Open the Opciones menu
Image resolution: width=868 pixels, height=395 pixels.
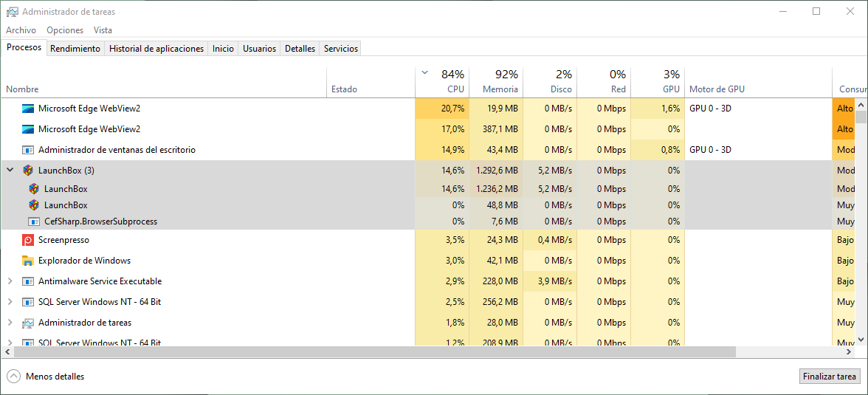click(x=65, y=30)
